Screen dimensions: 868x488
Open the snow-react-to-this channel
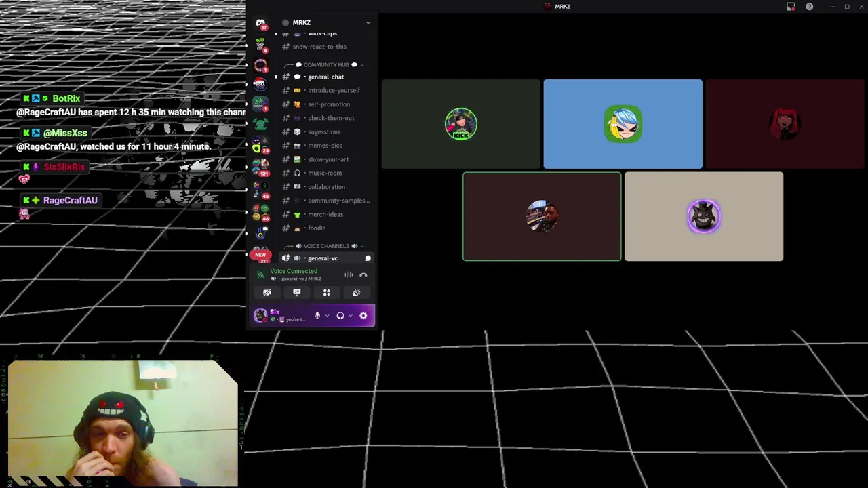coord(326,47)
